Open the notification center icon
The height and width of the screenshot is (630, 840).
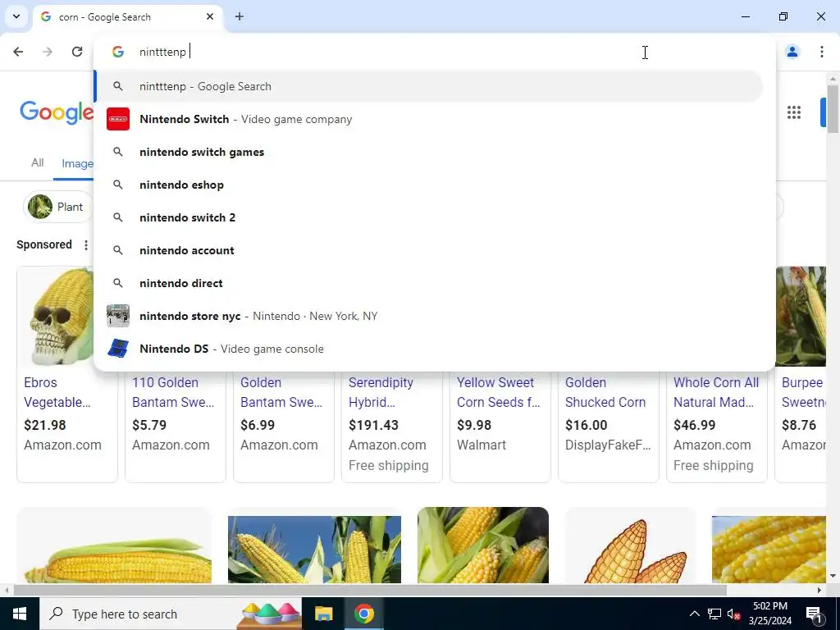(x=814, y=614)
